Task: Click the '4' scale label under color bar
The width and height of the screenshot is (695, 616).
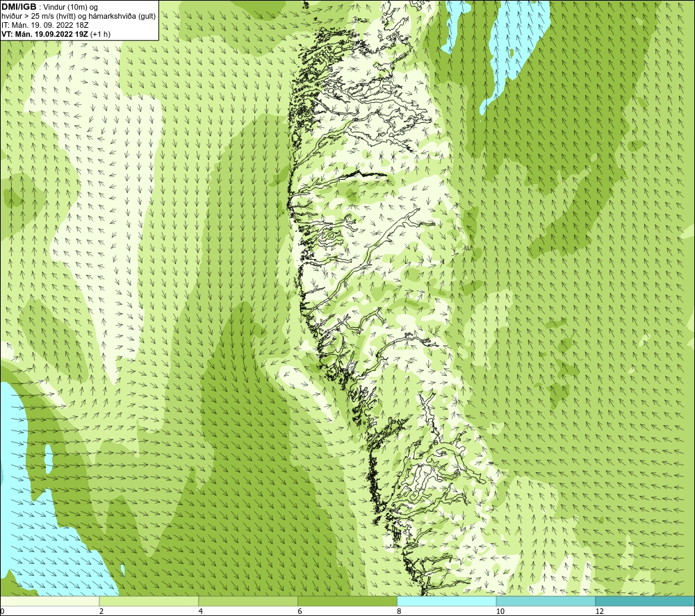Action: 201,611
